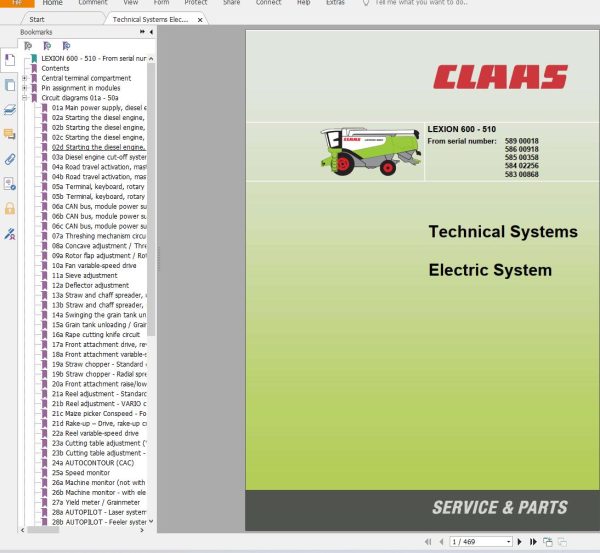600x553 pixels.
Task: Open bookmark 27a Yield meter / Grainmeter
Action: click(96, 502)
